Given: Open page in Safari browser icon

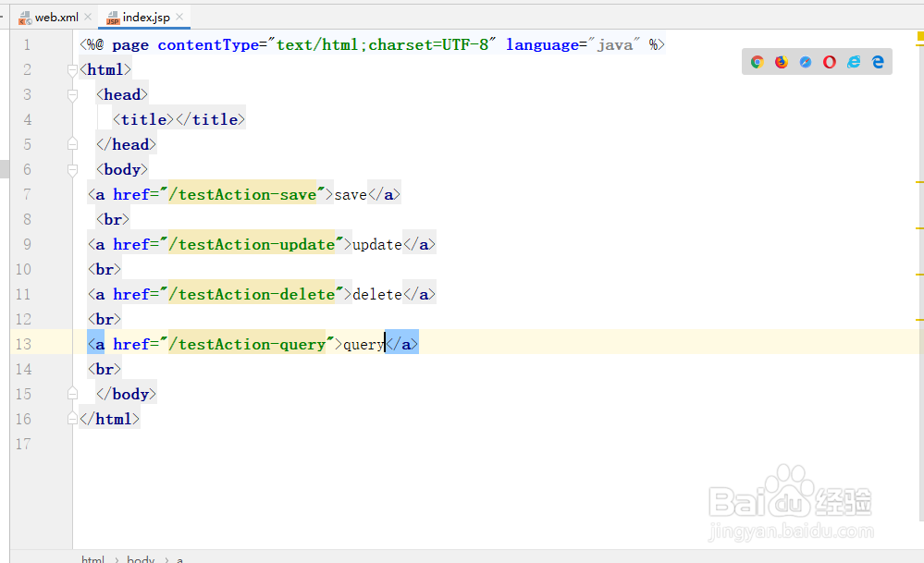Looking at the screenshot, I should (x=806, y=62).
